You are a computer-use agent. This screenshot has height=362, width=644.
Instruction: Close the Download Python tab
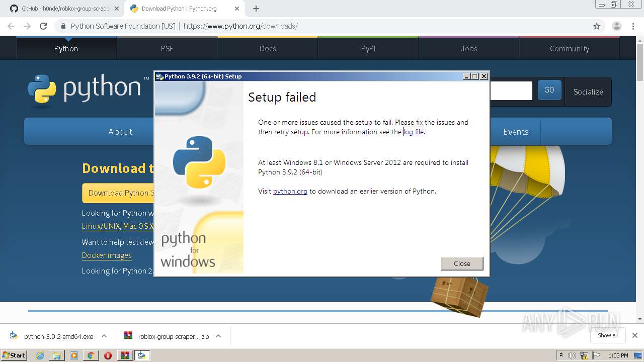click(237, 9)
